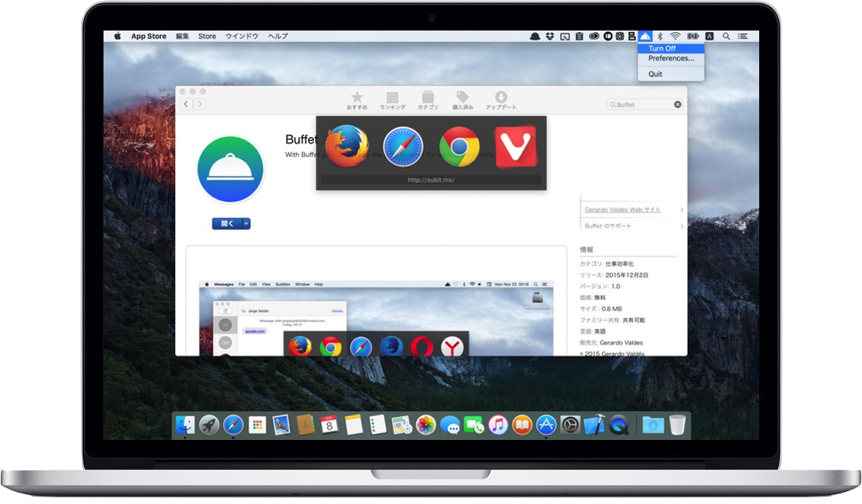Screen dimensions: 862x504
Task: Open Photos from the Dock
Action: tap(425, 425)
